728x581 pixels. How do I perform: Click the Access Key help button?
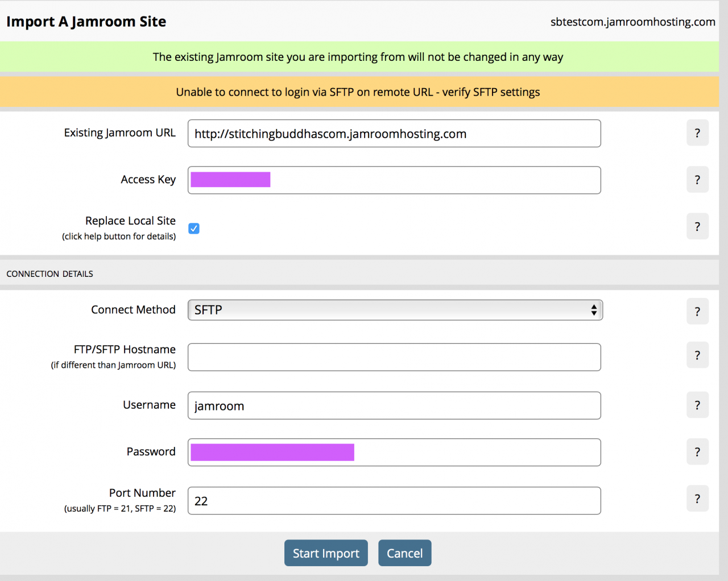pyautogui.click(x=697, y=180)
